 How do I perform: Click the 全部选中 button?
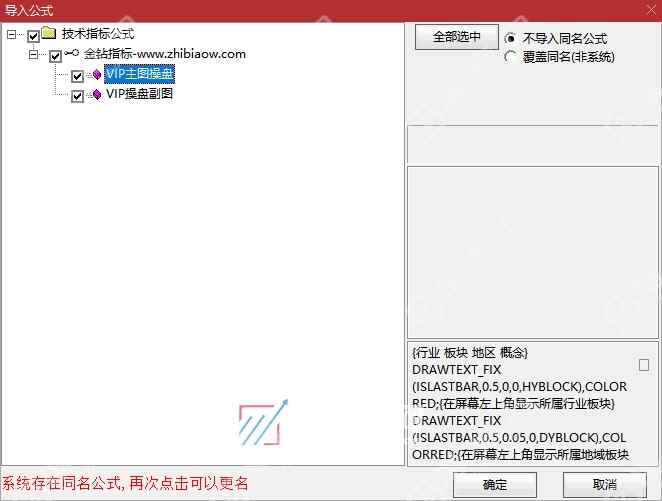(x=456, y=37)
